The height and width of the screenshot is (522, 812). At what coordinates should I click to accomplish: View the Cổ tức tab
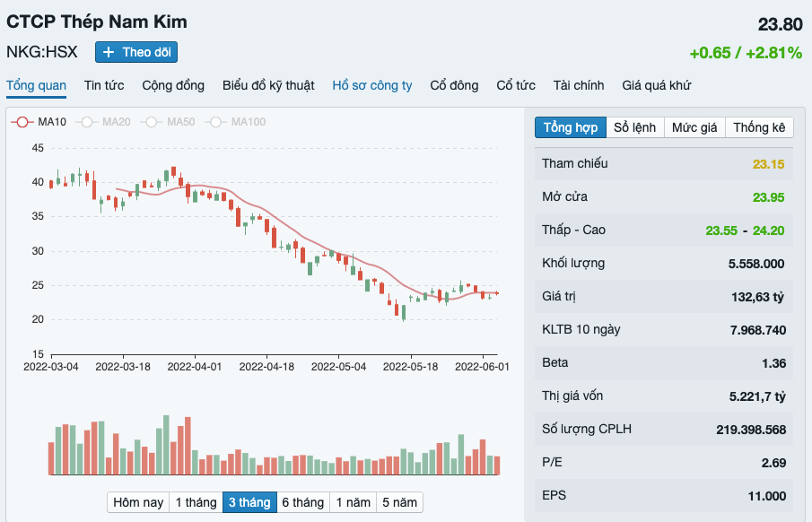coord(516,85)
